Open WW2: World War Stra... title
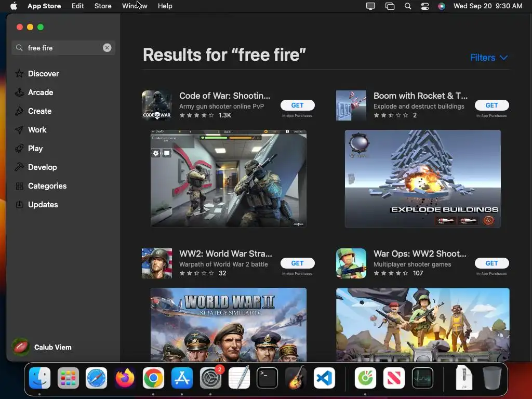 click(x=225, y=254)
